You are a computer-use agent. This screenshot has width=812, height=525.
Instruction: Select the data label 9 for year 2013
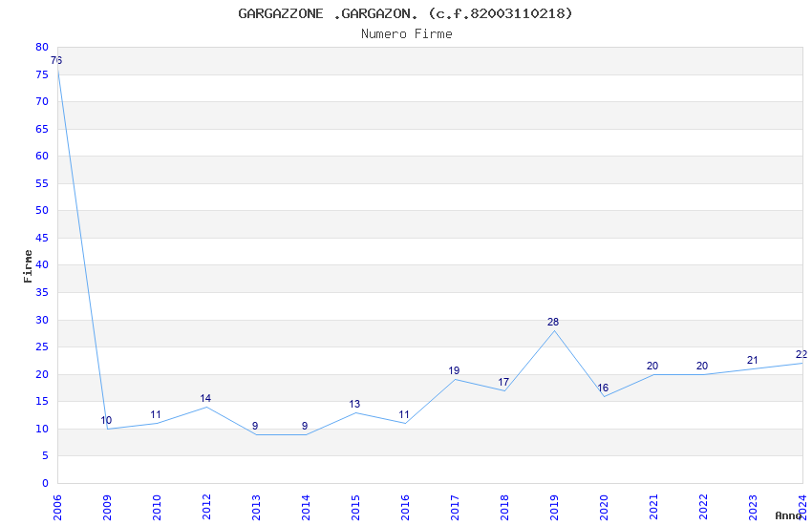pos(255,427)
